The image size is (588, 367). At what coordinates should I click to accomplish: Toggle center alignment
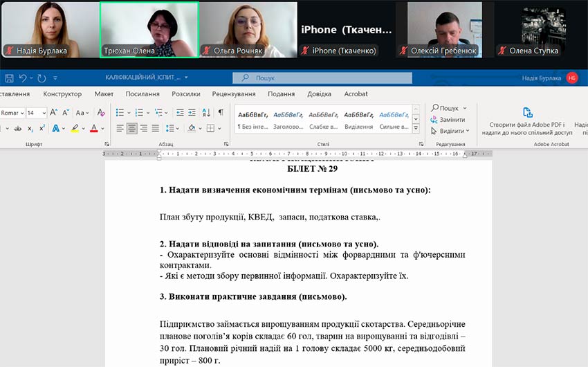[x=131, y=128]
